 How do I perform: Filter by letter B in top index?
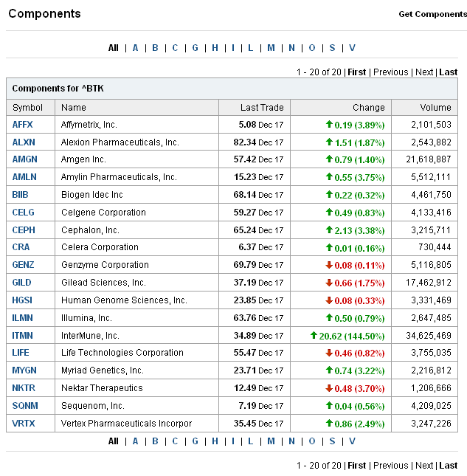coord(155,48)
